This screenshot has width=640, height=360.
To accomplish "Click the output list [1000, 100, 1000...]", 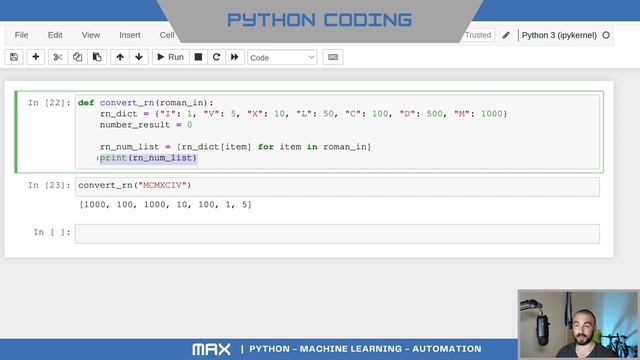I will tap(165, 204).
